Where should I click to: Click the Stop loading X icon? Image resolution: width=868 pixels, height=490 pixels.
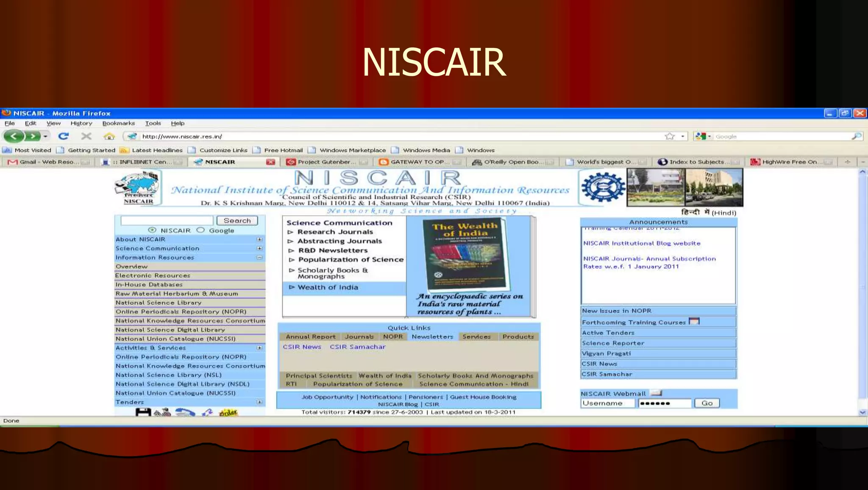click(86, 136)
